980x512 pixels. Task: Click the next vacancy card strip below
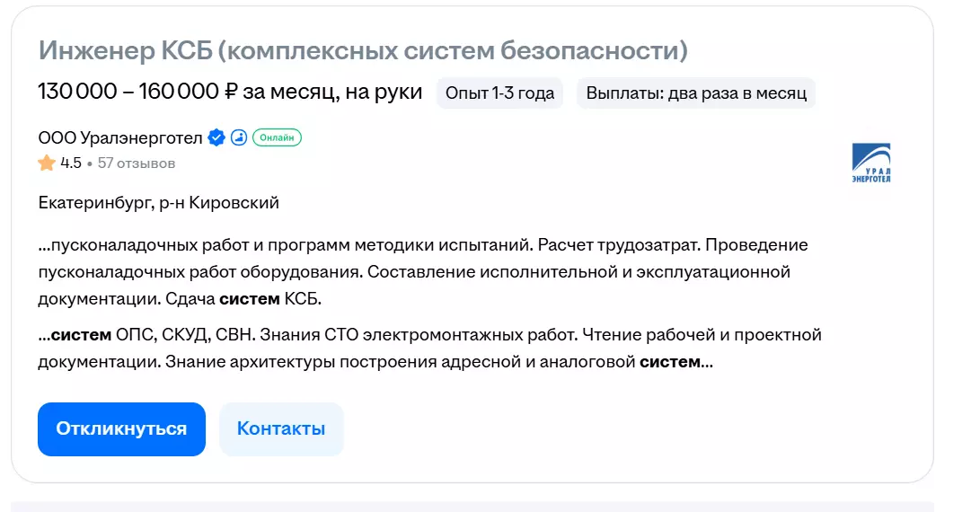472,507
